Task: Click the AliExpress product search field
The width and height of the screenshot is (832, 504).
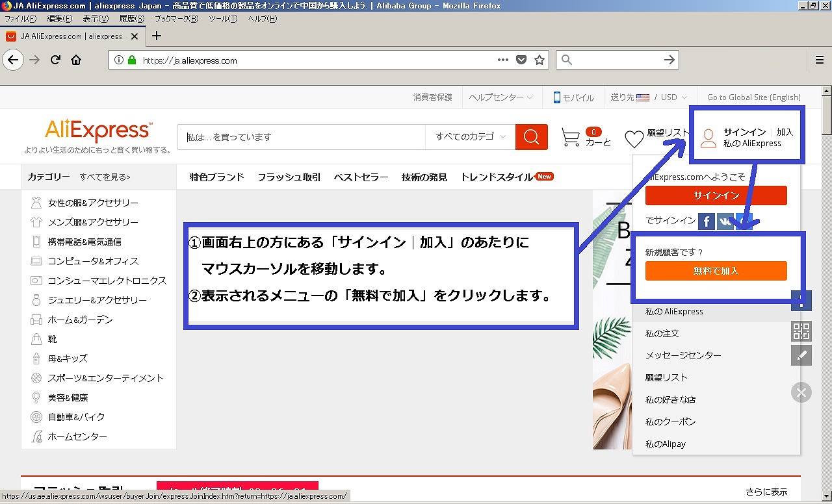Action: 302,137
